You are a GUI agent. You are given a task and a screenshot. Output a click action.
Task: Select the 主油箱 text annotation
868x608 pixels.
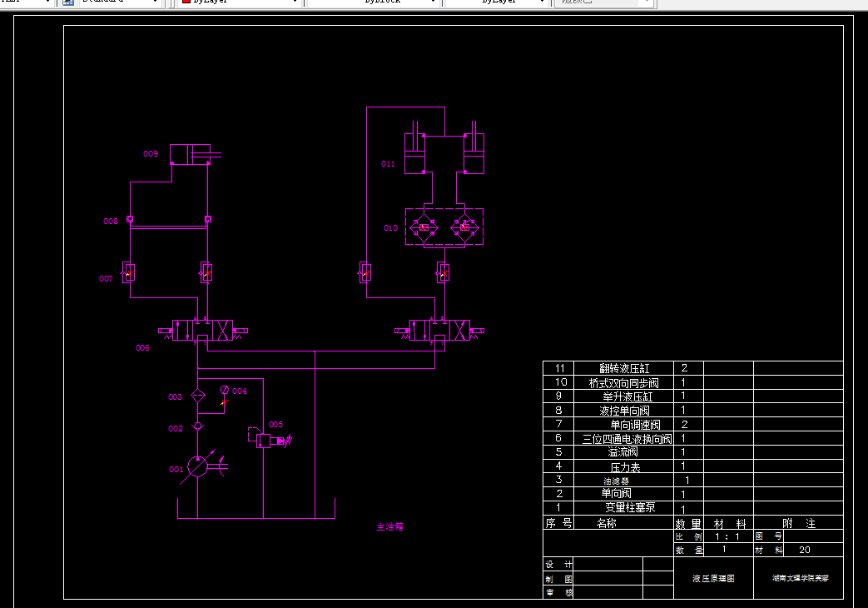point(390,526)
